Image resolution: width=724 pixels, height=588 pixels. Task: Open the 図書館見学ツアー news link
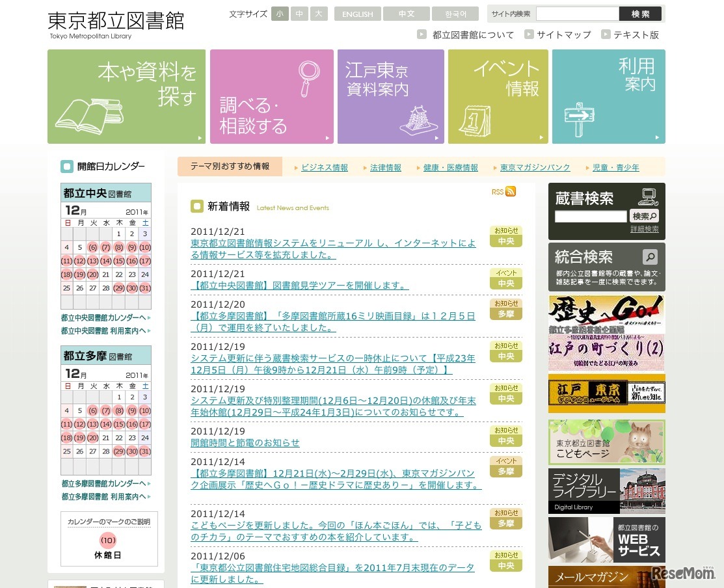300,286
